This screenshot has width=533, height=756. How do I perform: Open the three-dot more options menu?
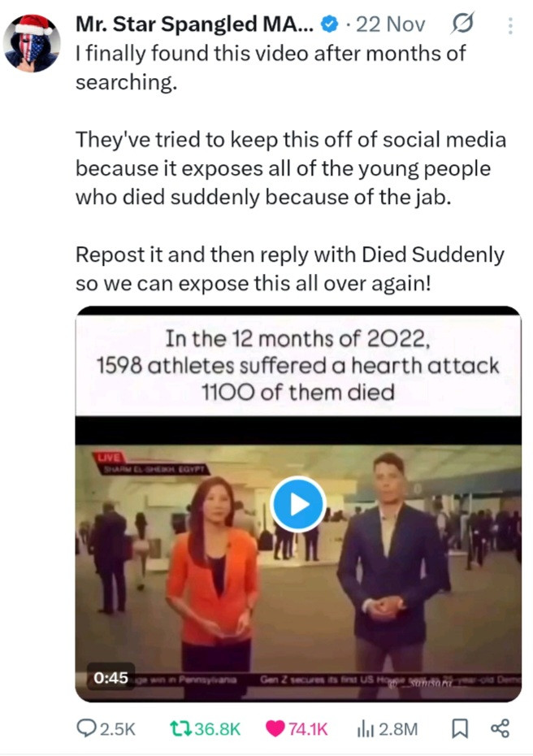tap(510, 25)
